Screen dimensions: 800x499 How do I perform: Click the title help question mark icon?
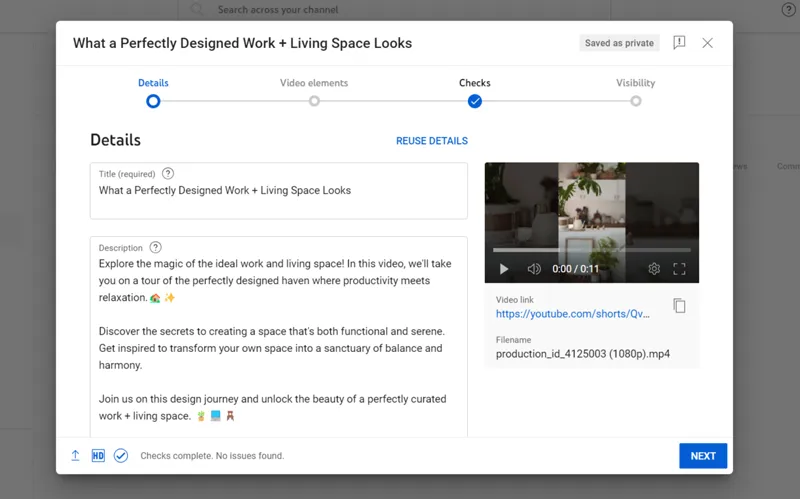click(168, 173)
